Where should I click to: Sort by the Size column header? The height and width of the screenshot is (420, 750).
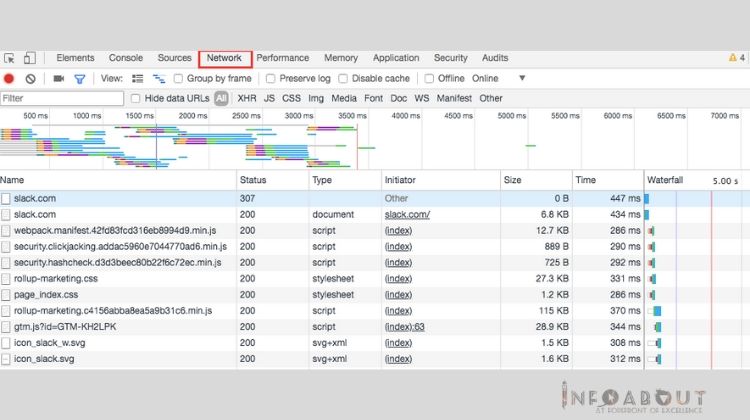click(x=536, y=180)
